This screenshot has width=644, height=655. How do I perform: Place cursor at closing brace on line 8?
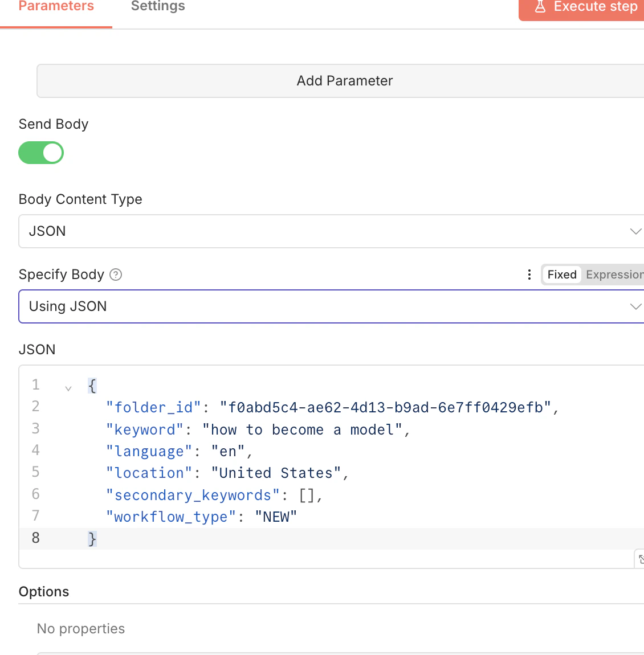point(92,539)
